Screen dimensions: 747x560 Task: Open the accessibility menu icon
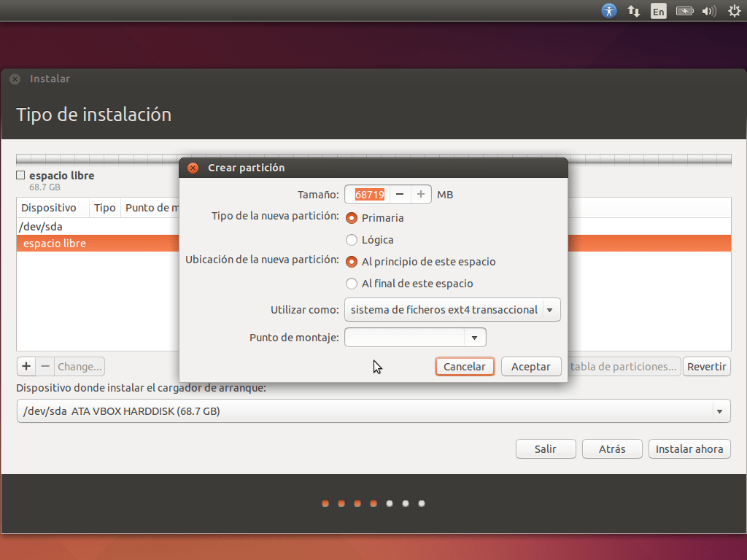[x=609, y=11]
